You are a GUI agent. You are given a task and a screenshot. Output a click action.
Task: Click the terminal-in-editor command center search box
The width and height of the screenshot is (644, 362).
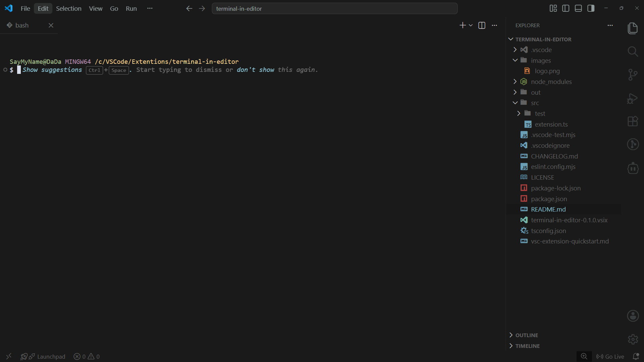334,8
